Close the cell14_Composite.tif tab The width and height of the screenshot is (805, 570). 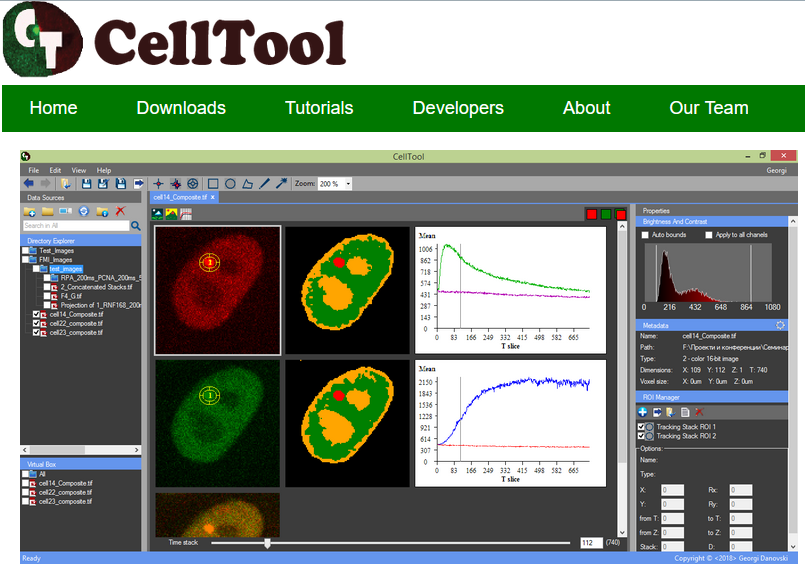click(x=213, y=197)
